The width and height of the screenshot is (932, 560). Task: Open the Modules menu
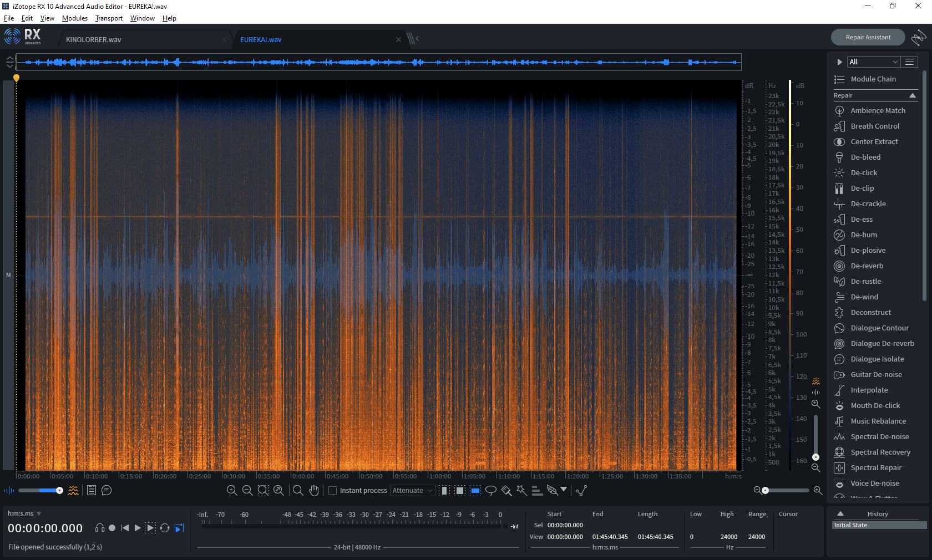coord(75,18)
